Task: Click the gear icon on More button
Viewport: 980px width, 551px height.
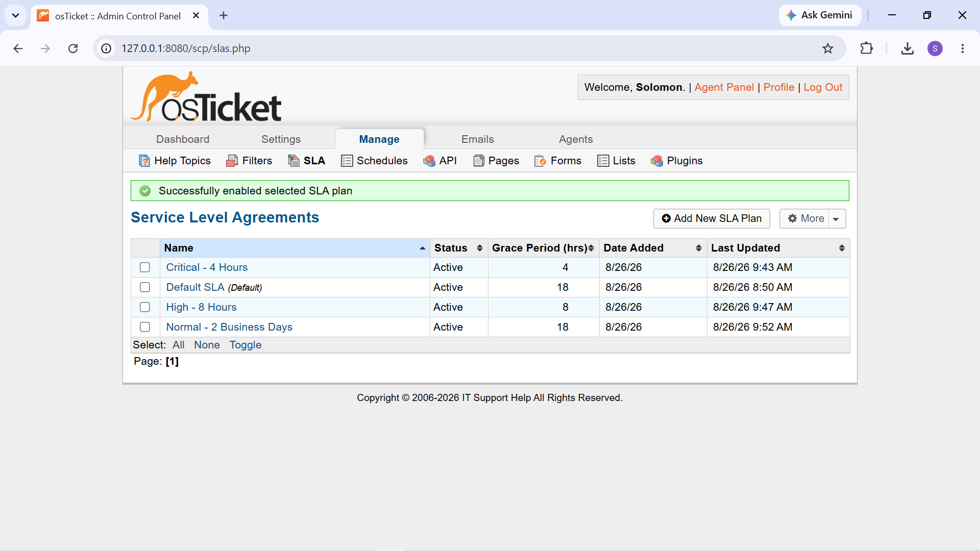Action: [x=792, y=218]
